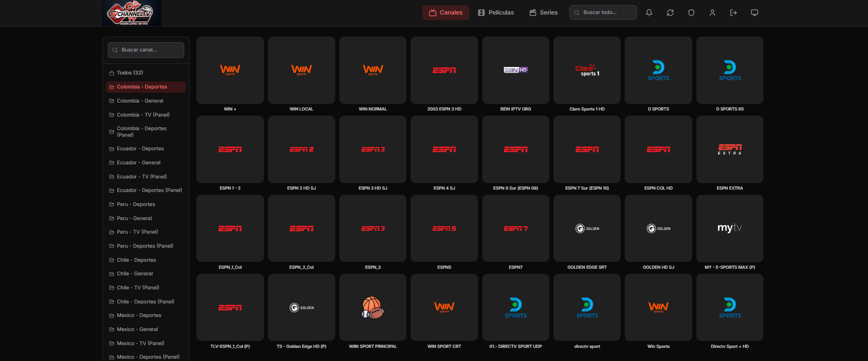Screen dimensions: 868x361
Task: Select Colombia - Deportes (Panel) category
Action: pyautogui.click(x=146, y=132)
